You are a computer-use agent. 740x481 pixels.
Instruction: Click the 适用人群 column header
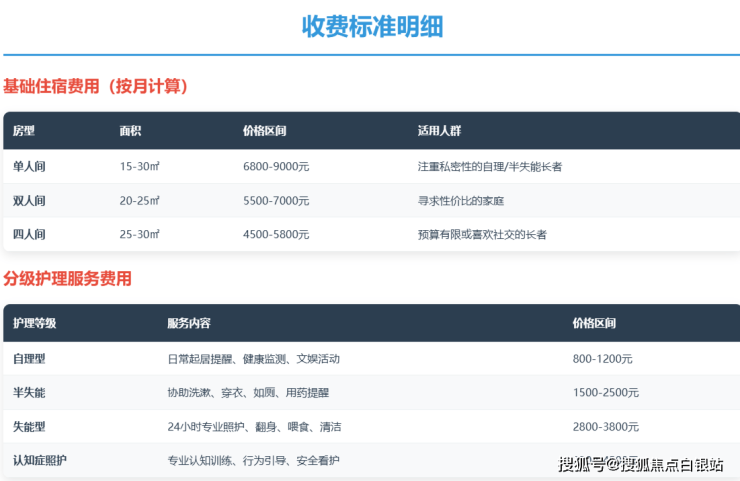pyautogui.click(x=439, y=131)
